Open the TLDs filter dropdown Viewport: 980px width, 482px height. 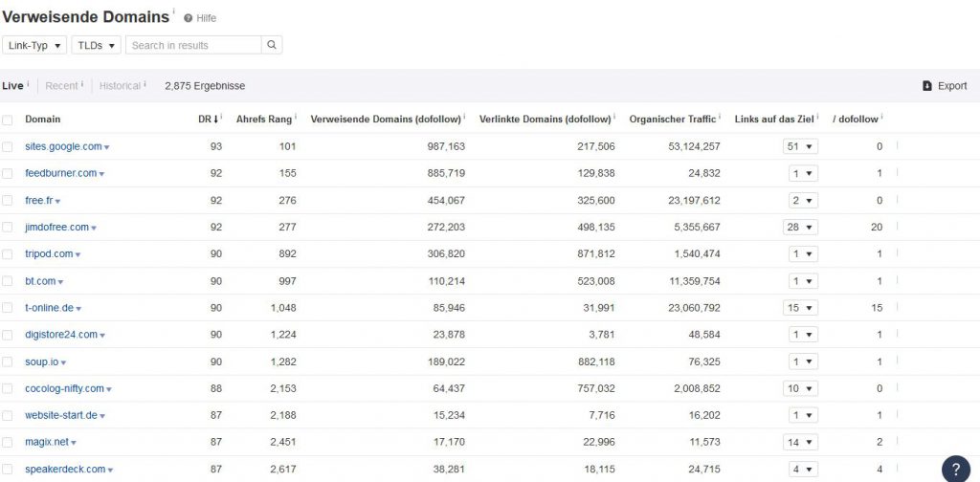97,45
